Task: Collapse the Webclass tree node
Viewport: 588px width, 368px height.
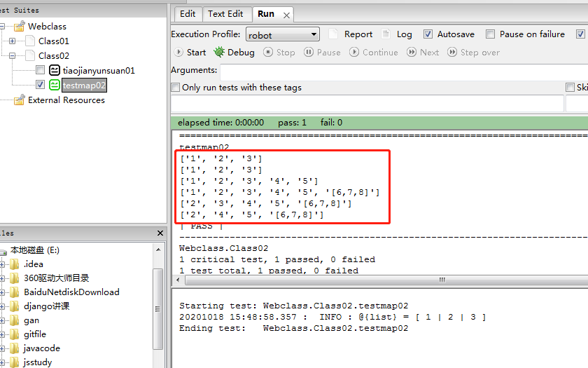Action: pyautogui.click(x=2, y=27)
